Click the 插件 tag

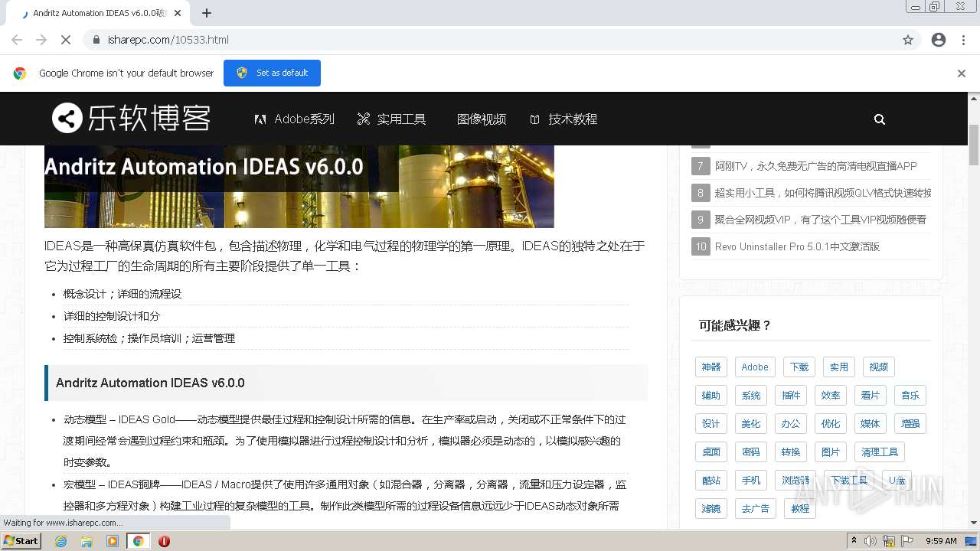[791, 396]
